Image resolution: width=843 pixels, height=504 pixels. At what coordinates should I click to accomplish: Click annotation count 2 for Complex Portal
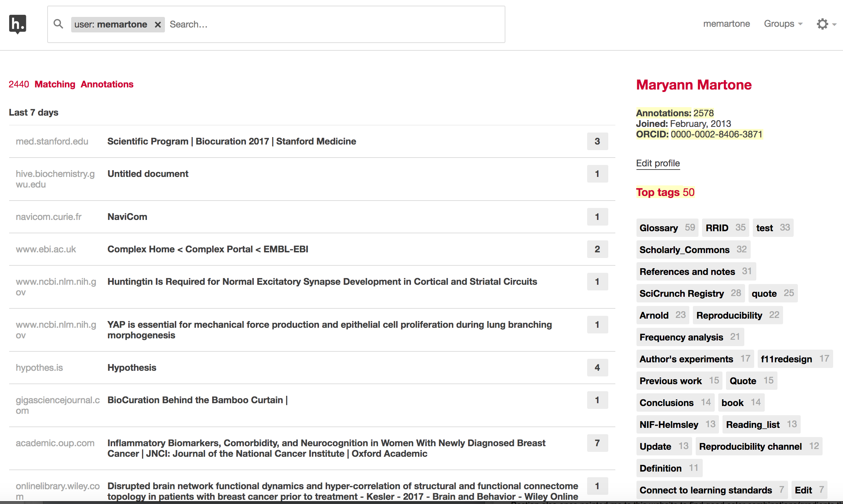[597, 249]
